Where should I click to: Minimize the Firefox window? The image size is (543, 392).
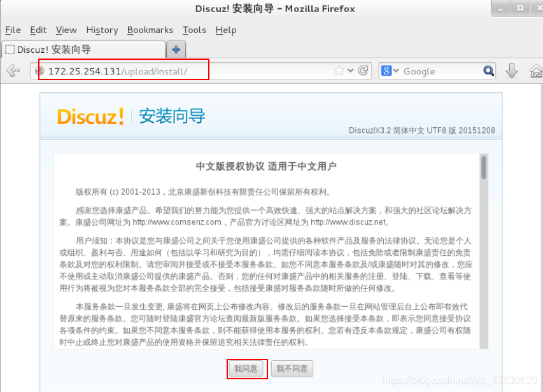point(501,8)
